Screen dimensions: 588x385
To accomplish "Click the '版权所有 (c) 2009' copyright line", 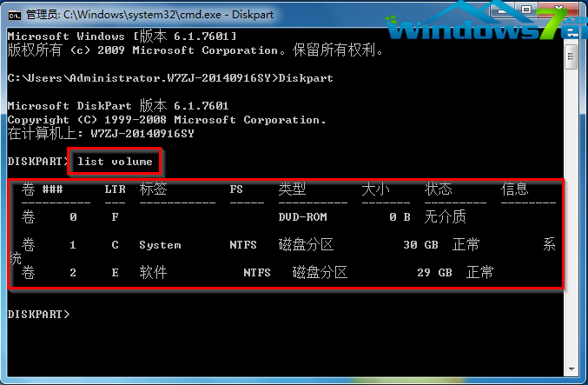I will tap(195, 50).
